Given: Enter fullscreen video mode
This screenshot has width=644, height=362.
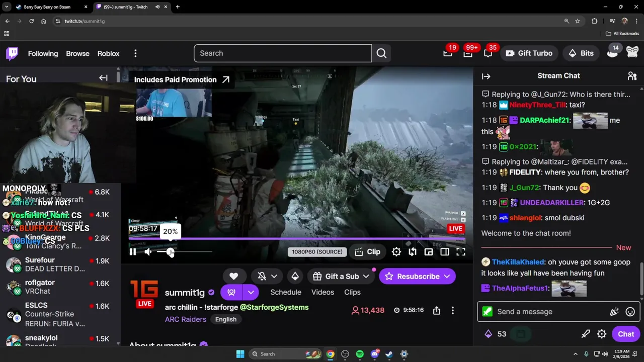Looking at the screenshot, I should pyautogui.click(x=461, y=252).
